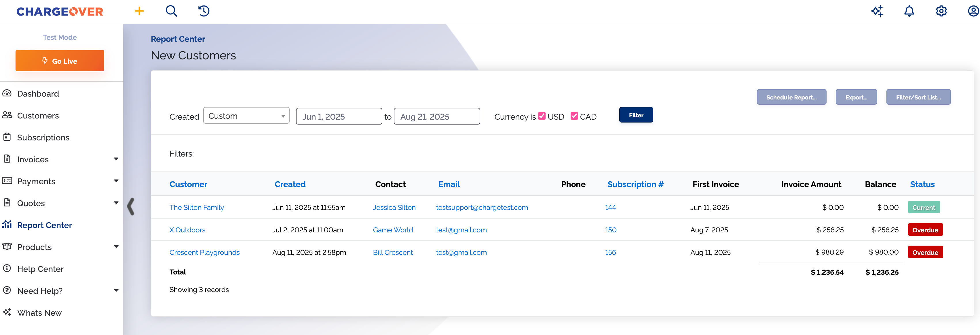Open The Silton Family customer
980x335 pixels.
point(197,207)
